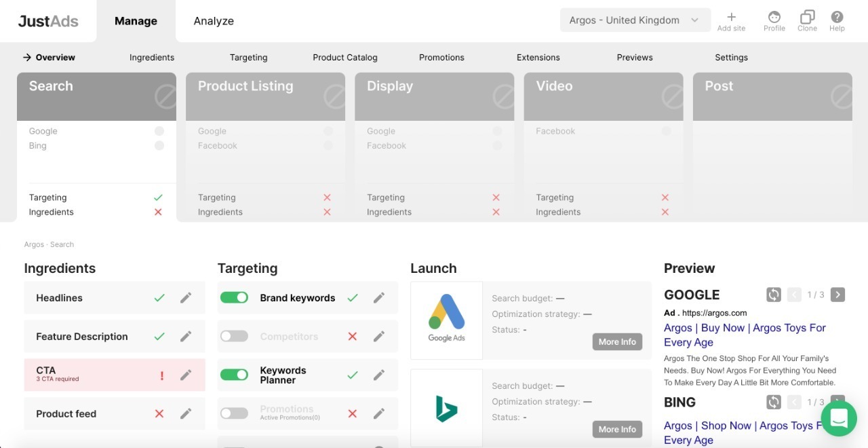Refresh the BING preview
The image size is (868, 448).
[x=774, y=402]
